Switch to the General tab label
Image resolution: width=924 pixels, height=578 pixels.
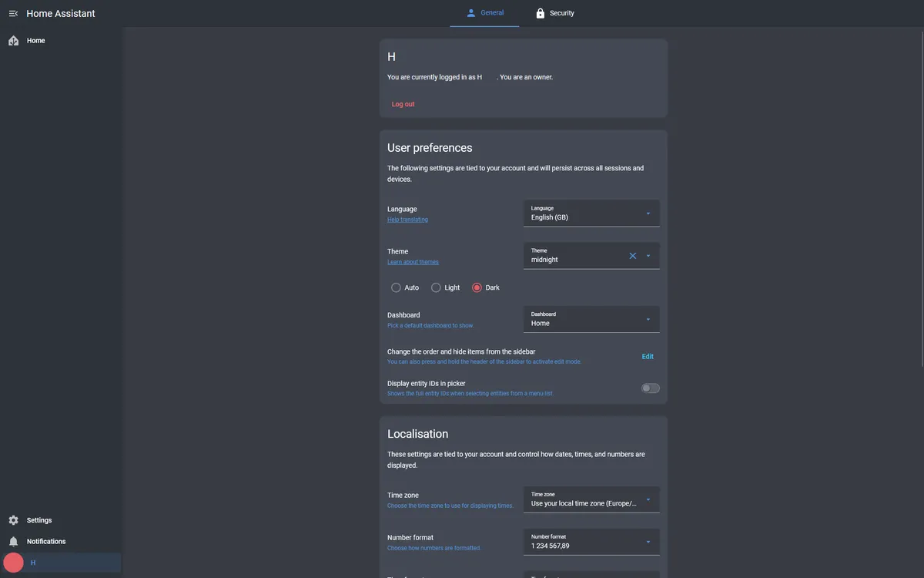492,13
